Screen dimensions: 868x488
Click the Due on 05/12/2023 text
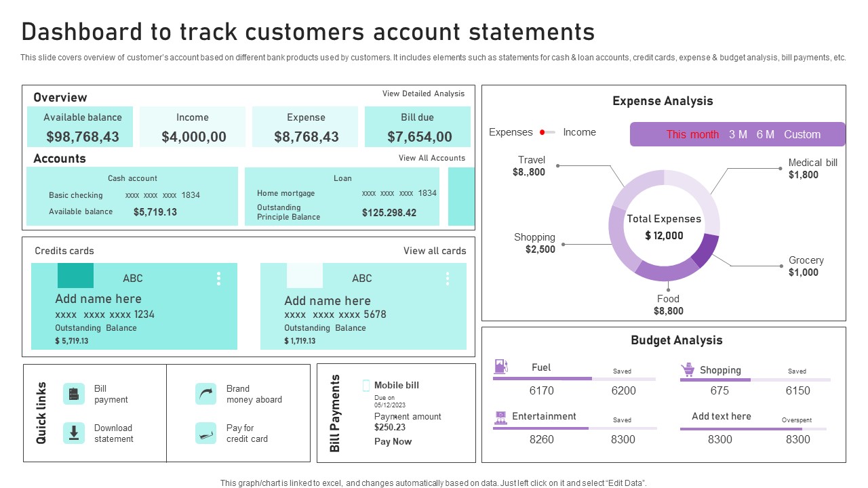390,401
